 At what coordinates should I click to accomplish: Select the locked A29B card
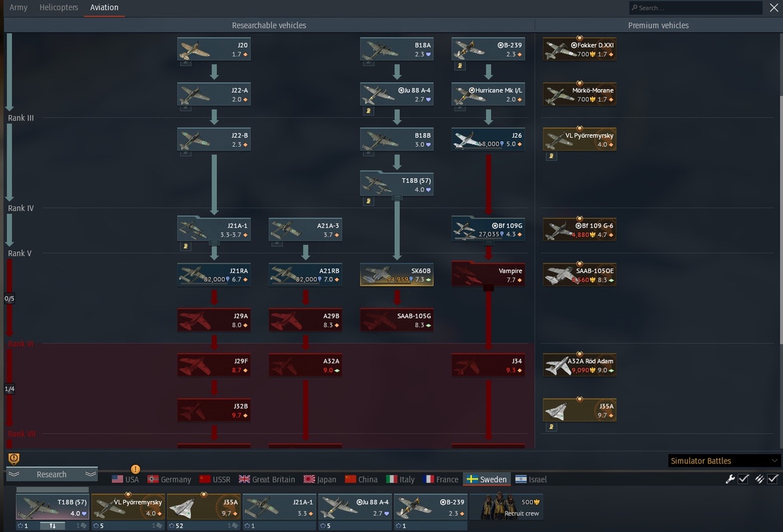pyautogui.click(x=305, y=321)
